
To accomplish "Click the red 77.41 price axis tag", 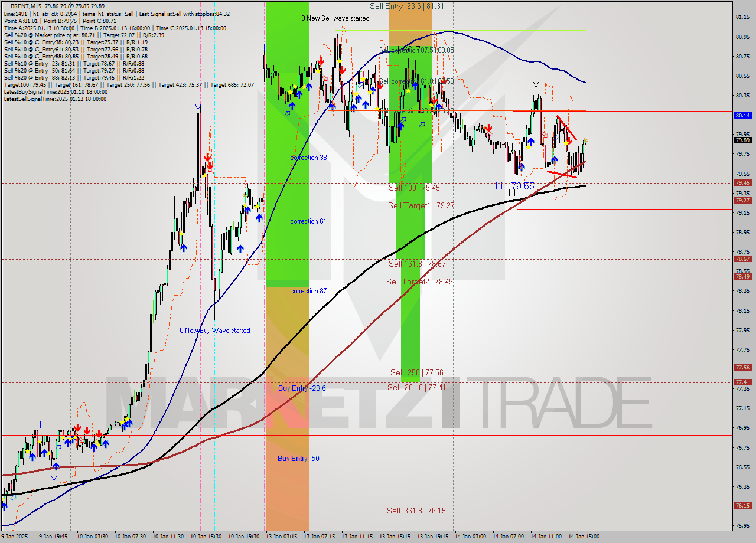I will click(x=742, y=382).
